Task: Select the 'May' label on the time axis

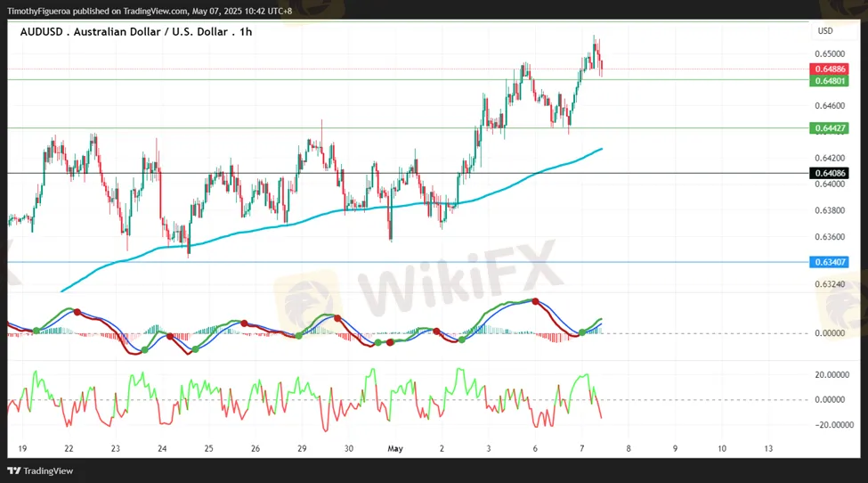Action: click(x=394, y=448)
